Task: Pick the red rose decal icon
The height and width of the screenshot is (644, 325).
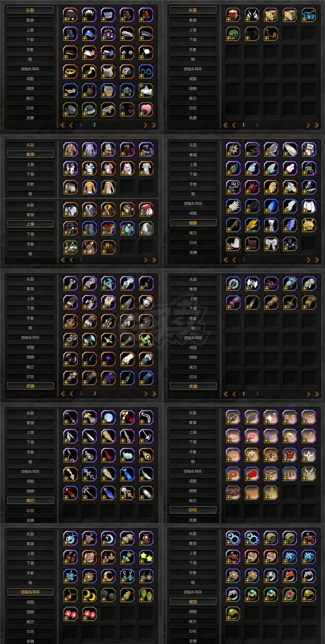Action: tap(252, 436)
